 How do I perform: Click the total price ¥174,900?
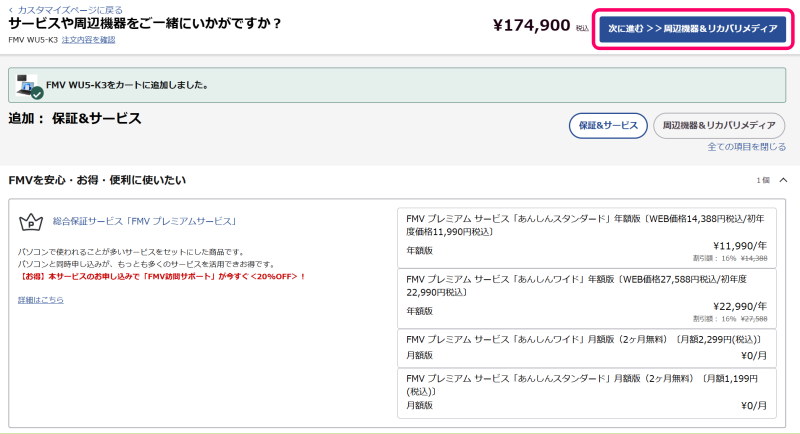point(532,25)
